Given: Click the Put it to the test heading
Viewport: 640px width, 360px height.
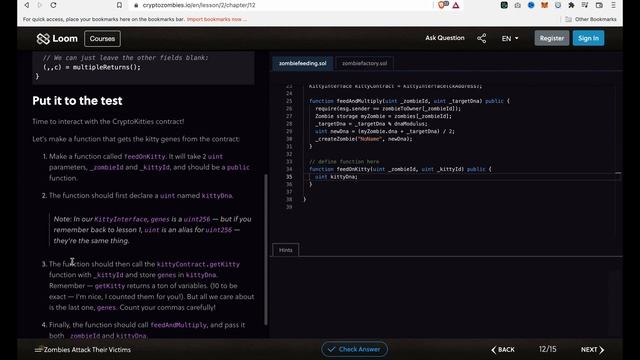Looking at the screenshot, I should (77, 101).
